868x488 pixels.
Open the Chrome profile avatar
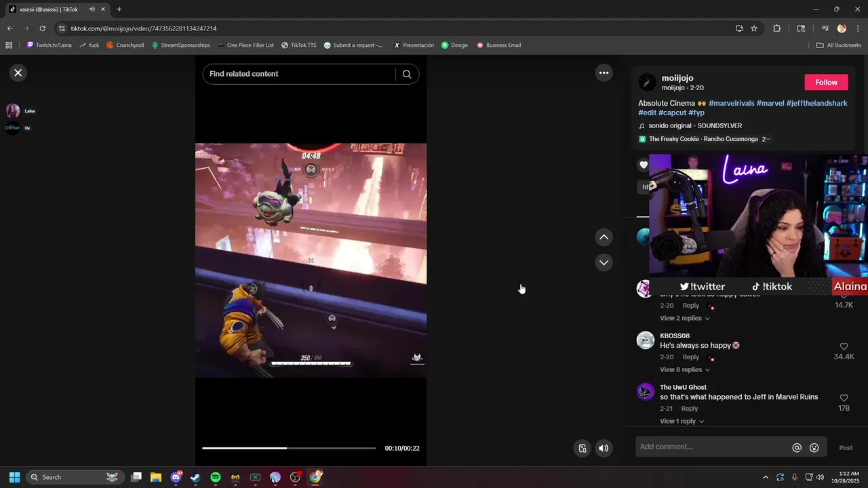pos(842,28)
